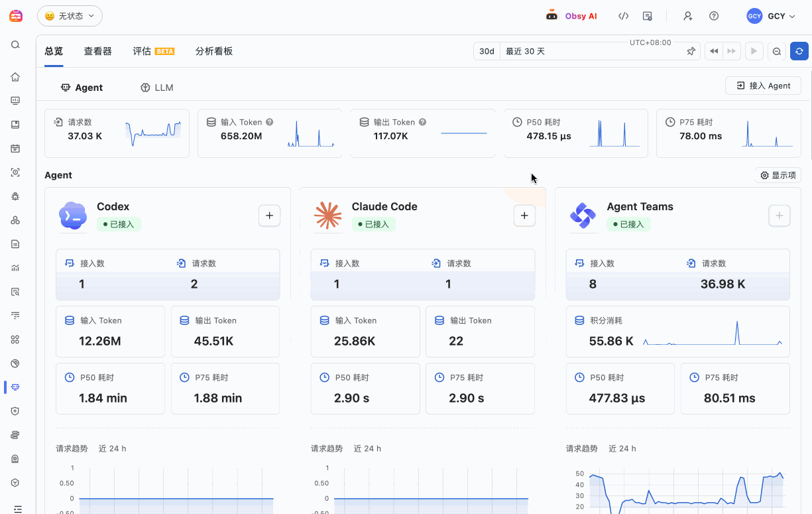Open the document search sidebar icon
This screenshot has width=812, height=514.
point(15,292)
